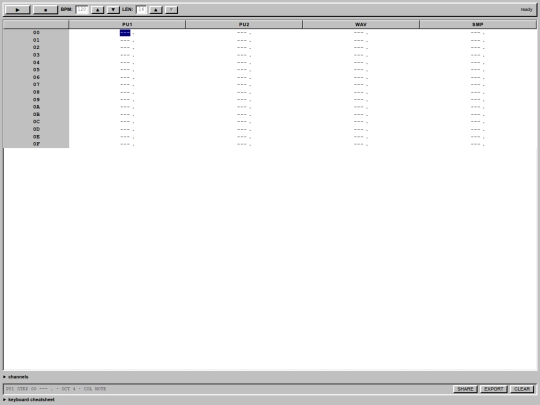Click row number 00 in step column
The height and width of the screenshot is (405, 540).
click(36, 33)
